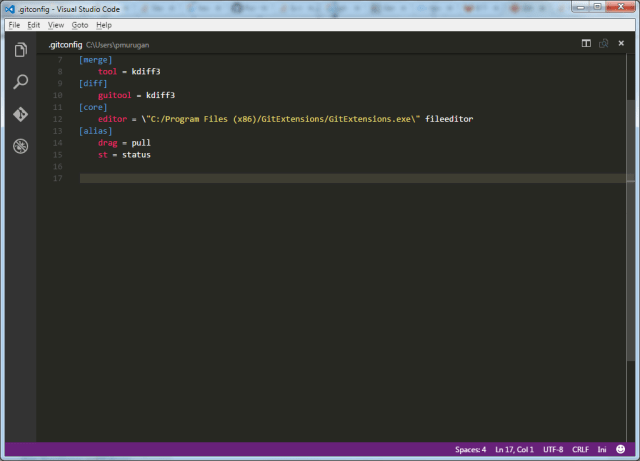Open the Goto menu
This screenshot has width=640, height=461.
(x=80, y=24)
